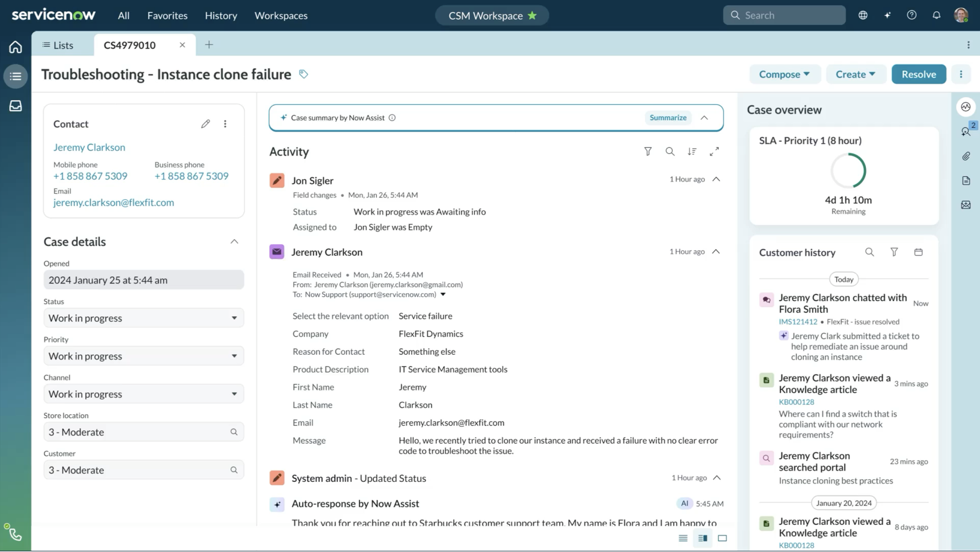Open the Compose dropdown button
This screenshot has height=552, width=980.
pos(784,74)
